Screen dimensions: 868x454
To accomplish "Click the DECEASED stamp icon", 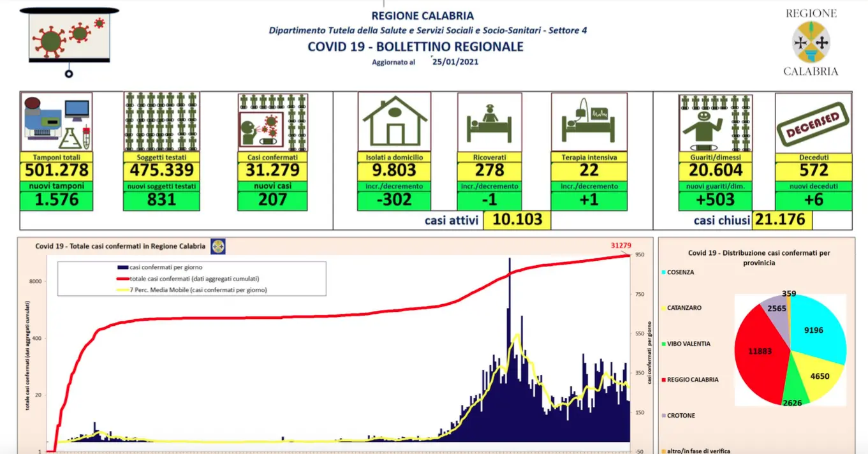I will pyautogui.click(x=813, y=123).
